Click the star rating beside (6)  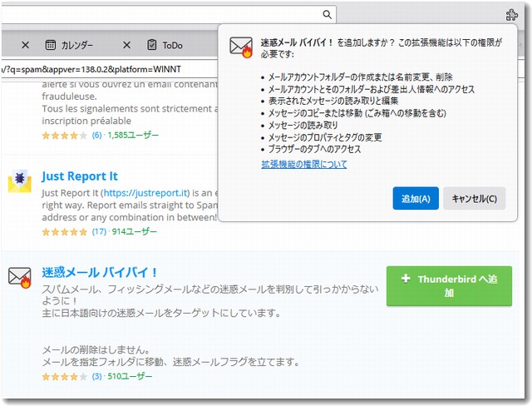pyautogui.click(x=65, y=136)
